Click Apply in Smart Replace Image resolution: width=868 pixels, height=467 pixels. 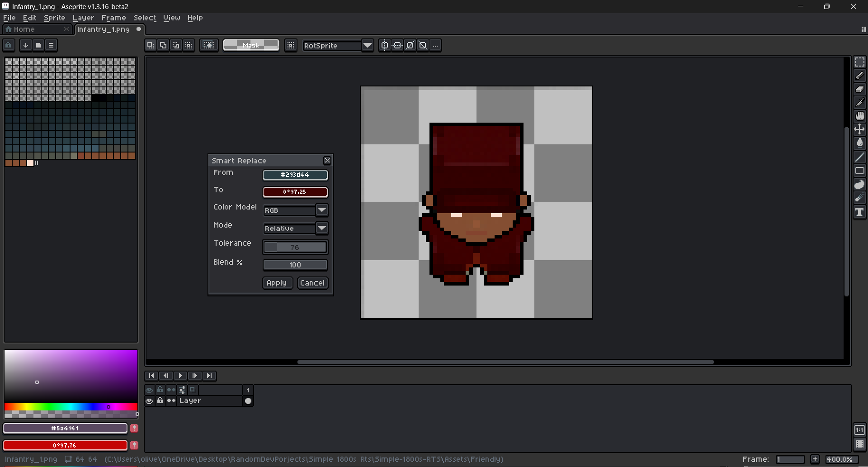point(277,283)
